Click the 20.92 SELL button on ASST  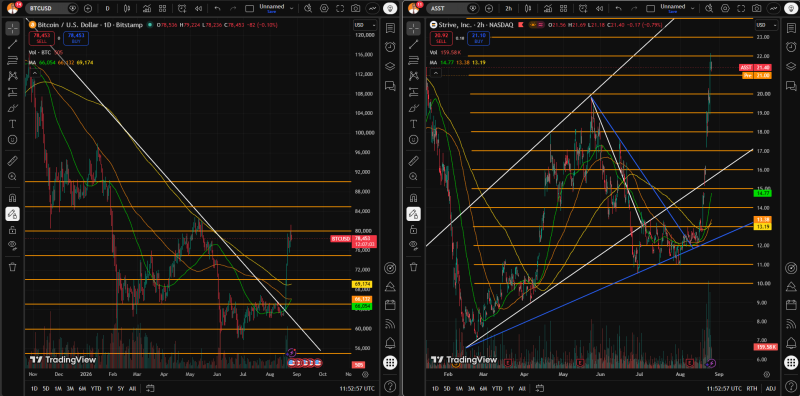coord(438,38)
